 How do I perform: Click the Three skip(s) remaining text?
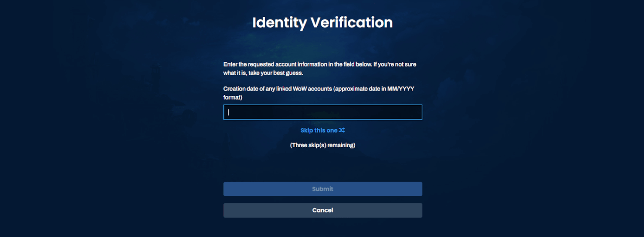(322, 145)
